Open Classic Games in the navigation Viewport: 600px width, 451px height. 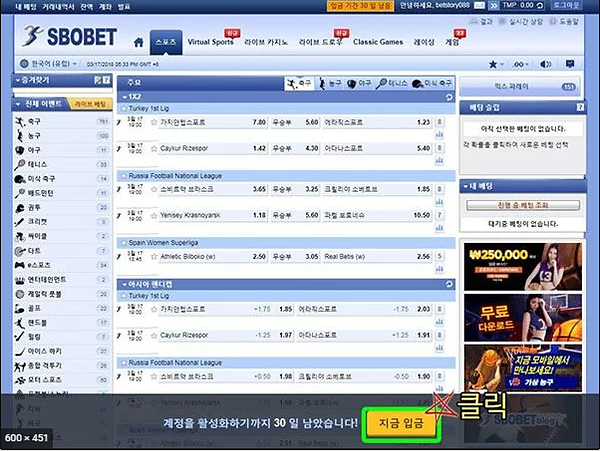(x=378, y=42)
